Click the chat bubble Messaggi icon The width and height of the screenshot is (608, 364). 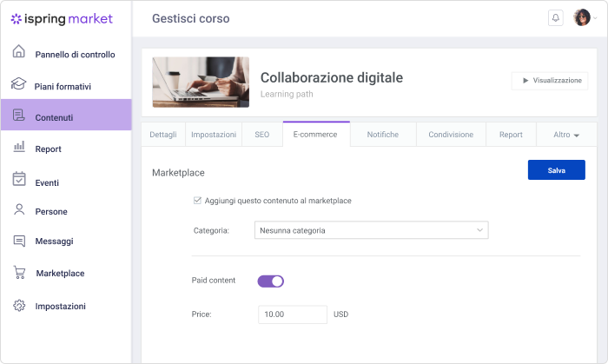tap(19, 241)
